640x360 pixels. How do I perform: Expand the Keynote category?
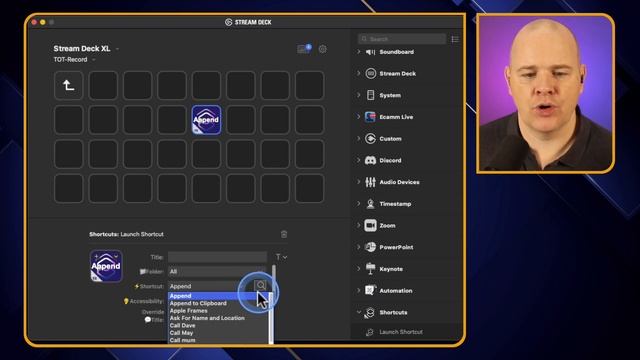tap(359, 269)
